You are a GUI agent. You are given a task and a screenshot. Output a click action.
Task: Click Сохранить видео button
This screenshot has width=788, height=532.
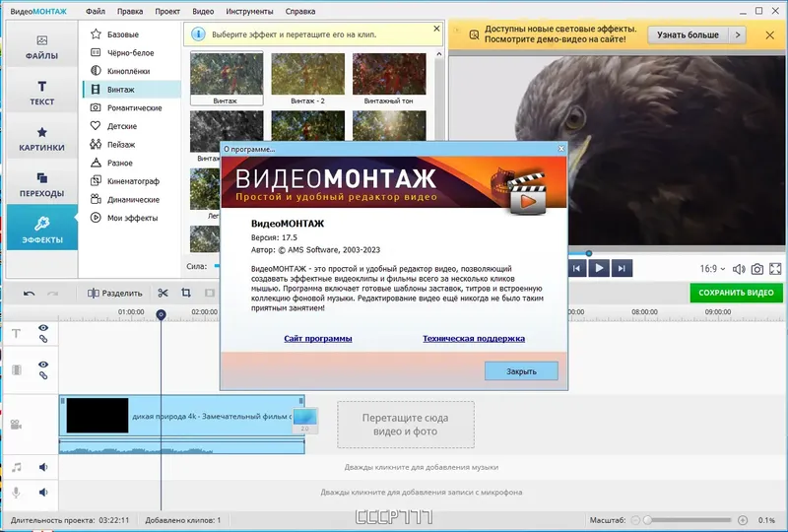click(x=736, y=293)
